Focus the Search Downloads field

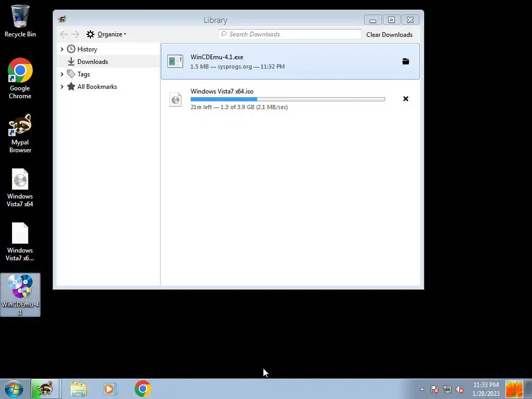click(x=290, y=34)
